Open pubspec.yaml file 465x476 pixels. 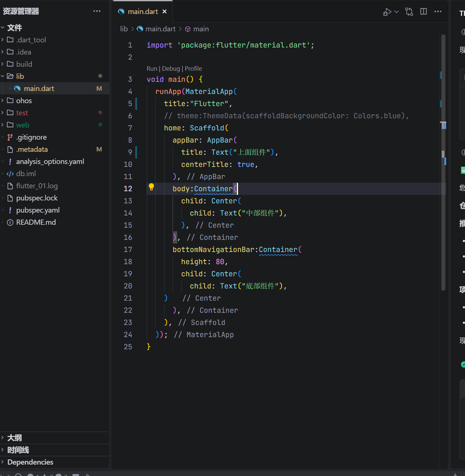[55, 210]
